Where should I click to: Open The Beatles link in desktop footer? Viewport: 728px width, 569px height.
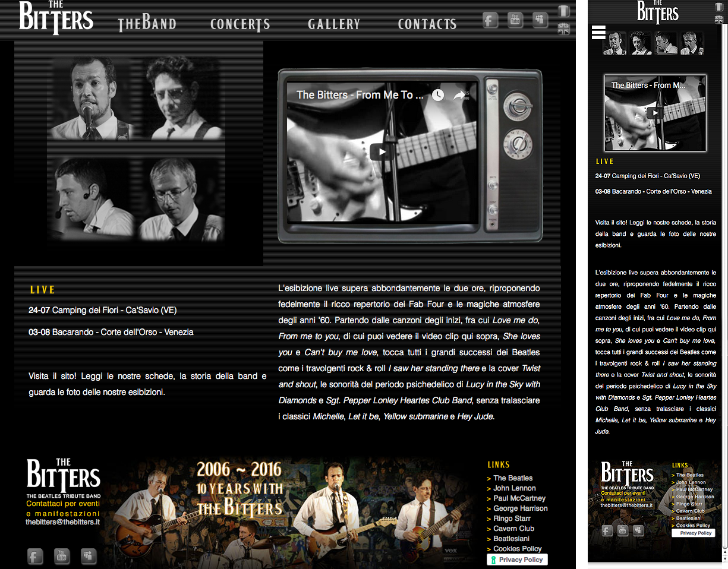pyautogui.click(x=513, y=478)
